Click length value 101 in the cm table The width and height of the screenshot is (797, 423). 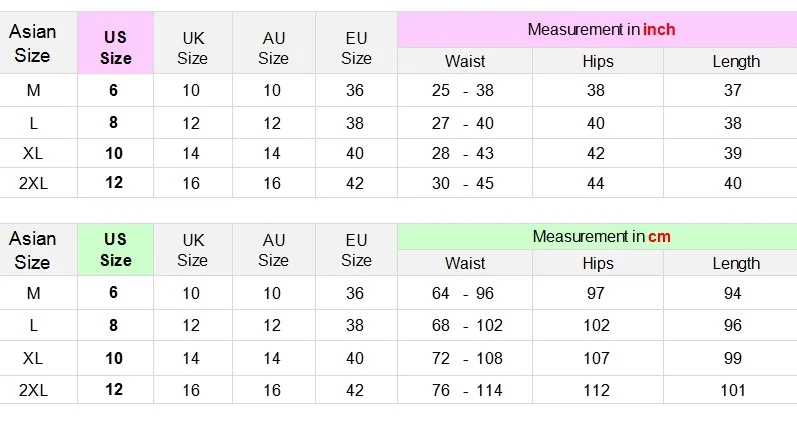coord(732,390)
